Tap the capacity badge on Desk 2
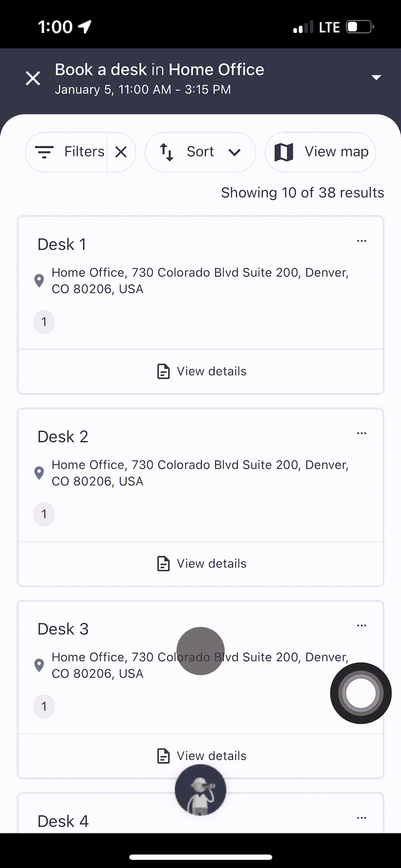Image resolution: width=401 pixels, height=868 pixels. (x=44, y=514)
